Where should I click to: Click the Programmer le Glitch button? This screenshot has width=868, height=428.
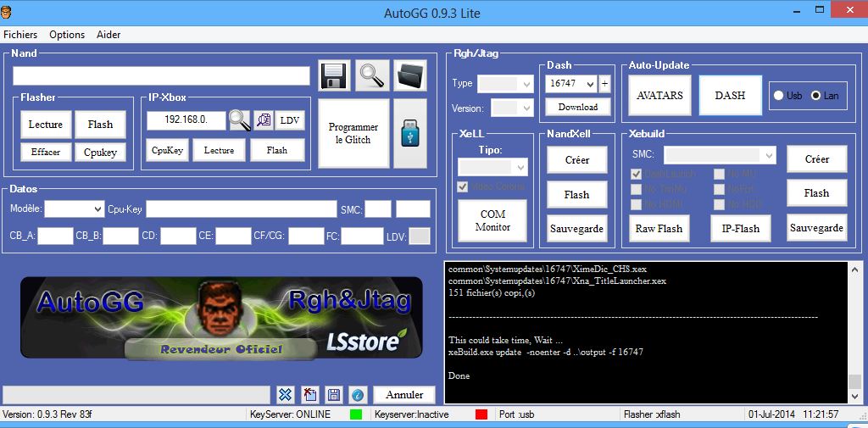click(353, 134)
